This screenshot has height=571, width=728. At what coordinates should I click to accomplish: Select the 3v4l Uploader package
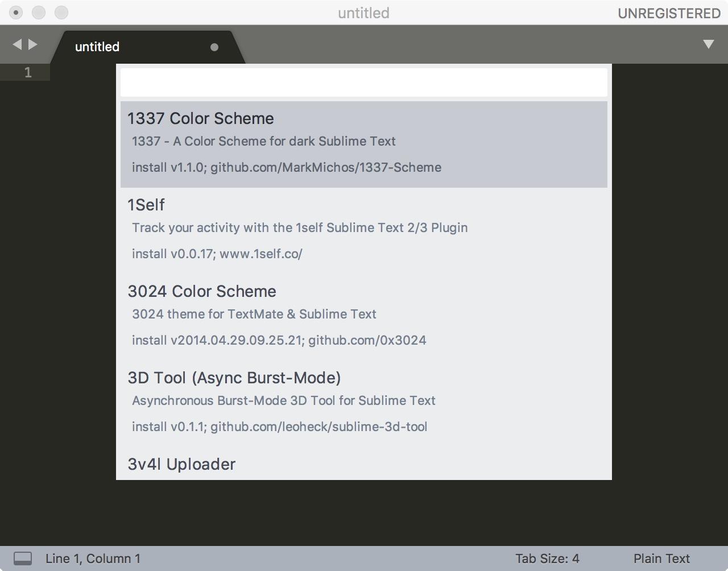pos(181,465)
